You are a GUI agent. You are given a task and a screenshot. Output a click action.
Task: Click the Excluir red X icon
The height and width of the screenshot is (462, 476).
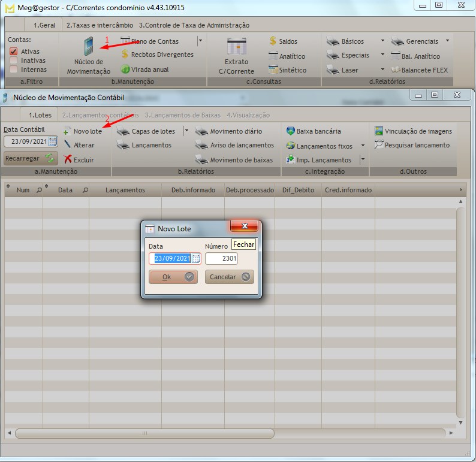click(x=68, y=159)
